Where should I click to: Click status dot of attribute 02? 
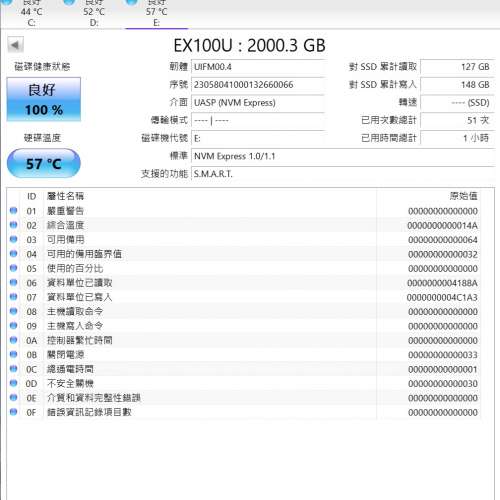tap(14, 225)
